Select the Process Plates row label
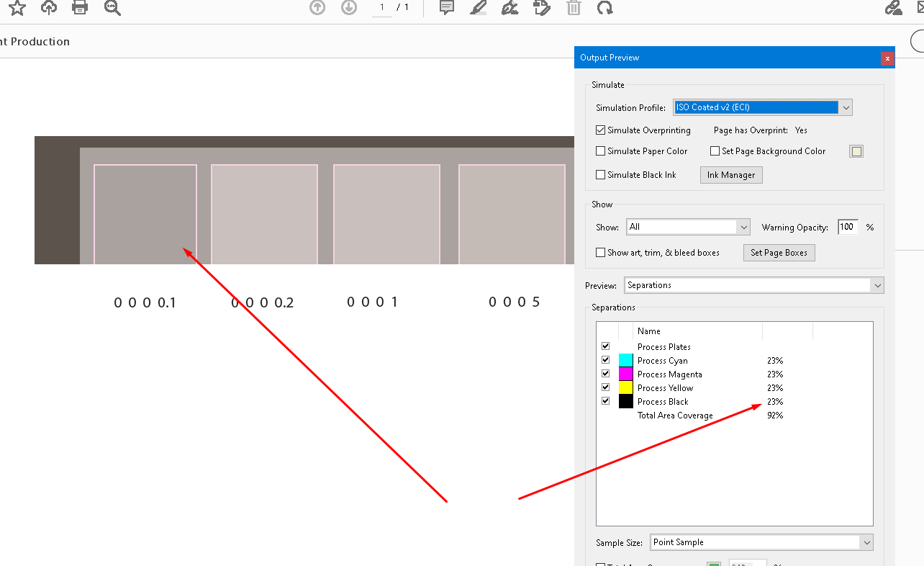924x566 pixels. click(x=663, y=347)
